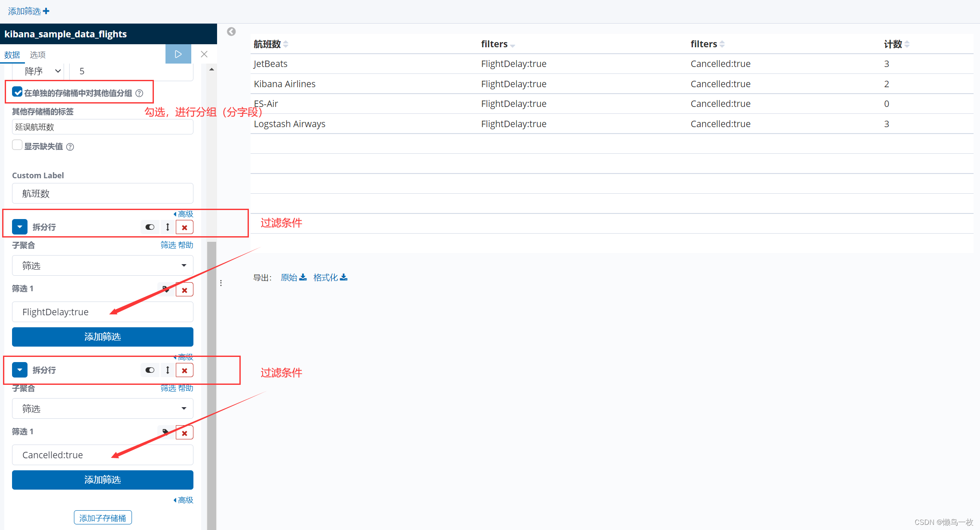Click label tag icon for Cancelled:true filter
Screen dimensions: 980x530
pyautogui.click(x=165, y=432)
